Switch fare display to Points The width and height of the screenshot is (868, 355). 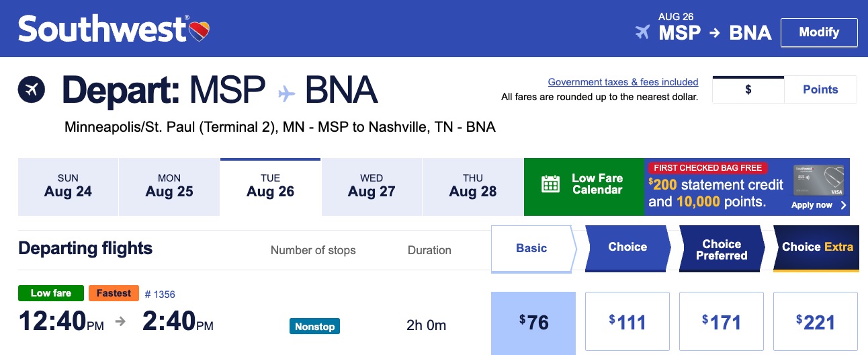[820, 89]
